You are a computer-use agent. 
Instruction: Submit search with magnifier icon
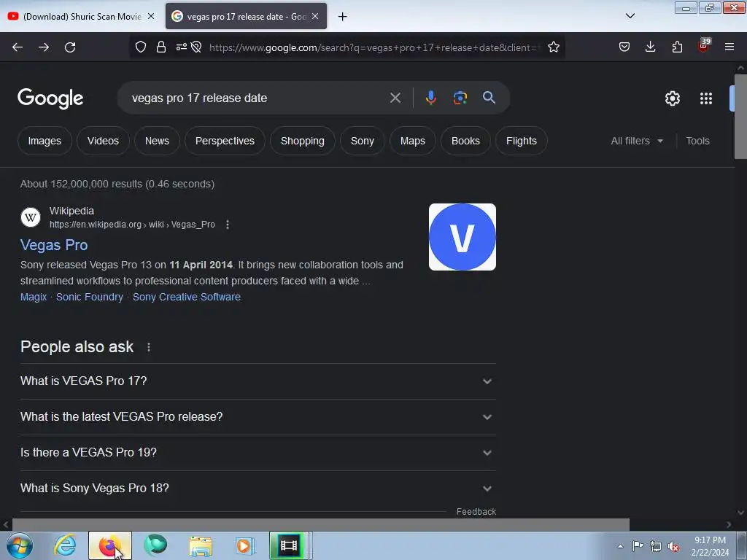(489, 98)
